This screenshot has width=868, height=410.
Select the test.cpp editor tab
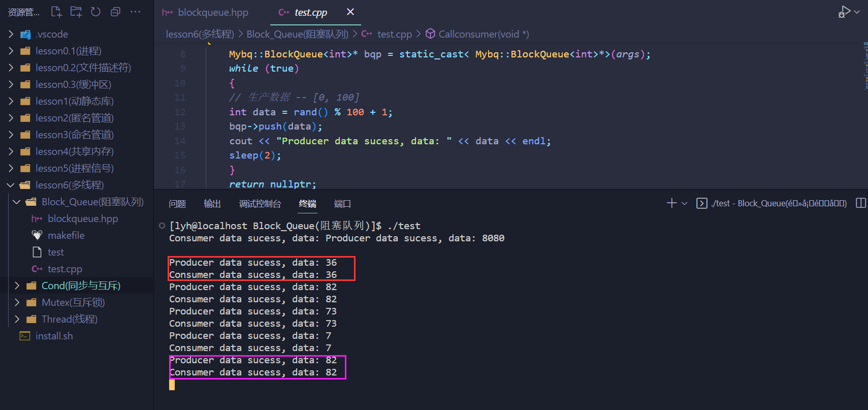coord(310,12)
